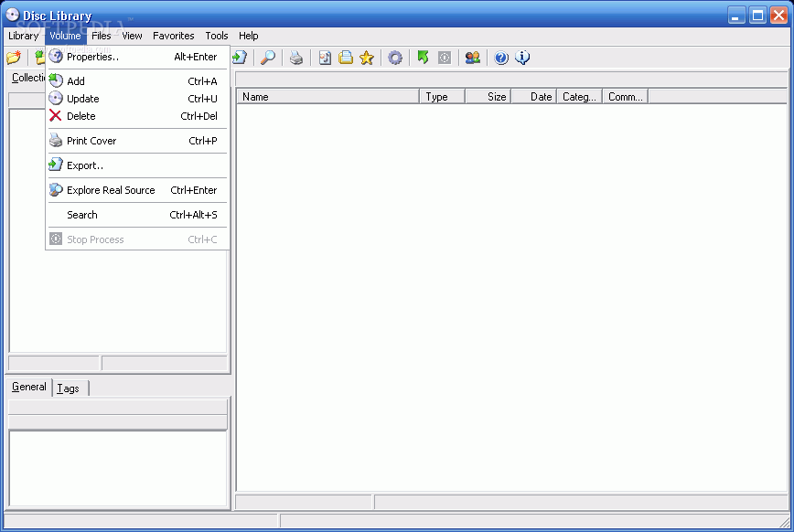
Task: Select Add in the Volume menu
Action: coord(137,81)
